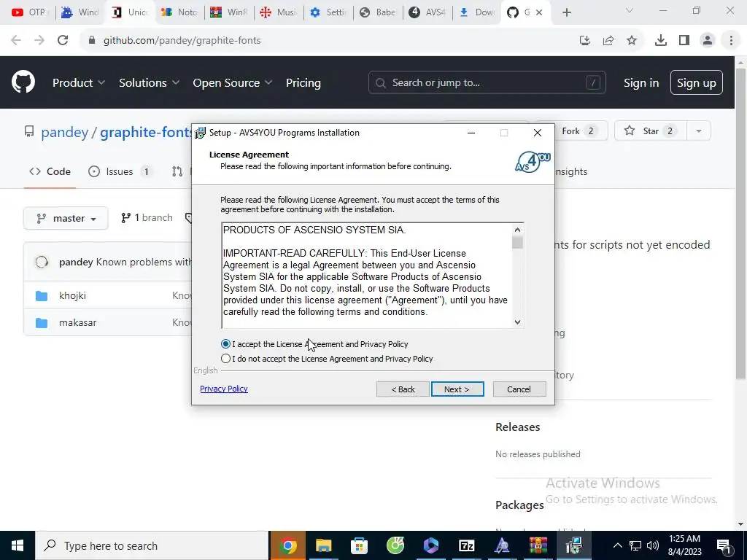Open the volume control in the system tray
Viewport: 747px width, 560px height.
tap(653, 545)
